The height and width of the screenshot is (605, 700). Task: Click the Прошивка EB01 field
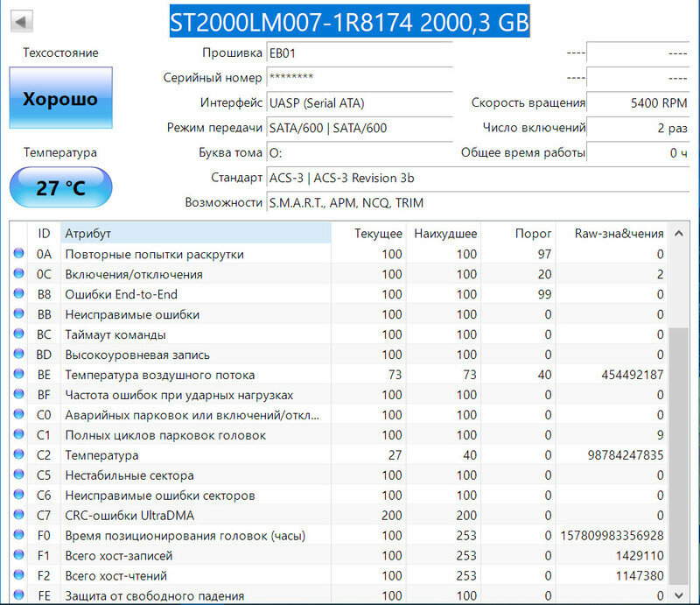point(360,53)
